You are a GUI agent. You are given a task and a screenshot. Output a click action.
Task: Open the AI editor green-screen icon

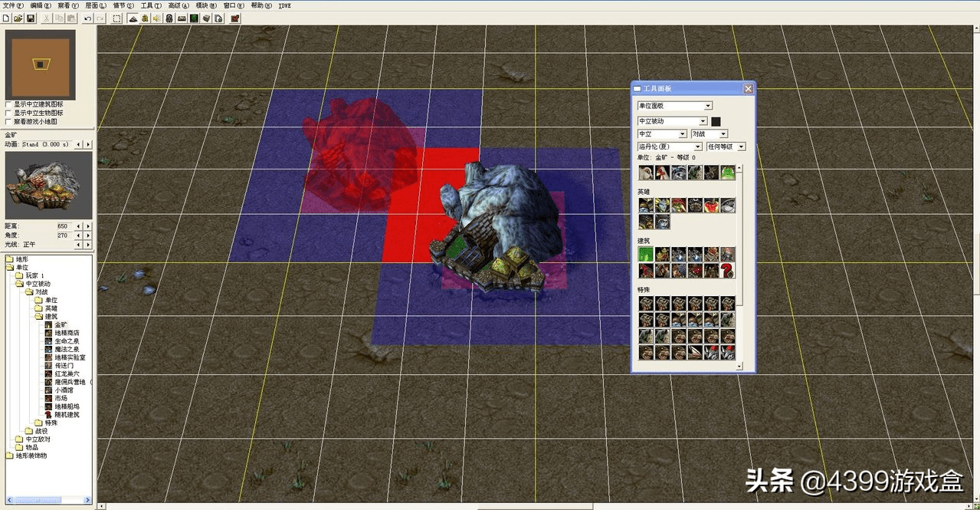point(194,18)
